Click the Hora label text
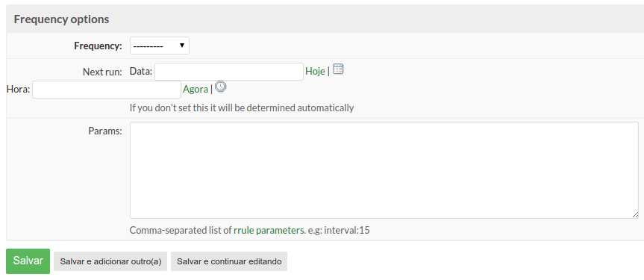The height and width of the screenshot is (280, 644). pos(19,89)
